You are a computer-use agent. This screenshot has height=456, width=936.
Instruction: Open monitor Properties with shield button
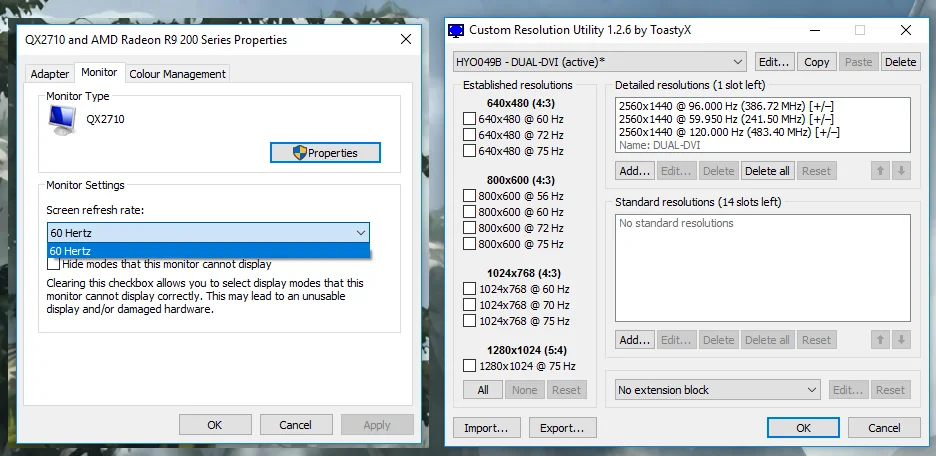click(325, 153)
